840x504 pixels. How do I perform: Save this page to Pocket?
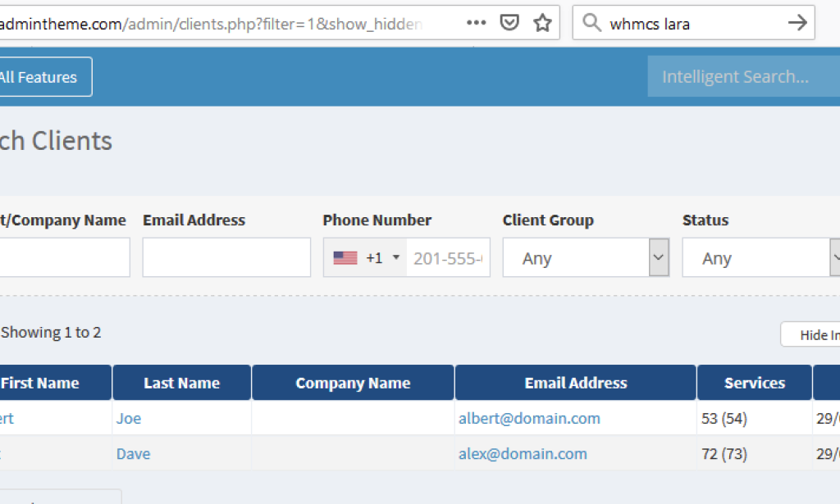pyautogui.click(x=509, y=23)
